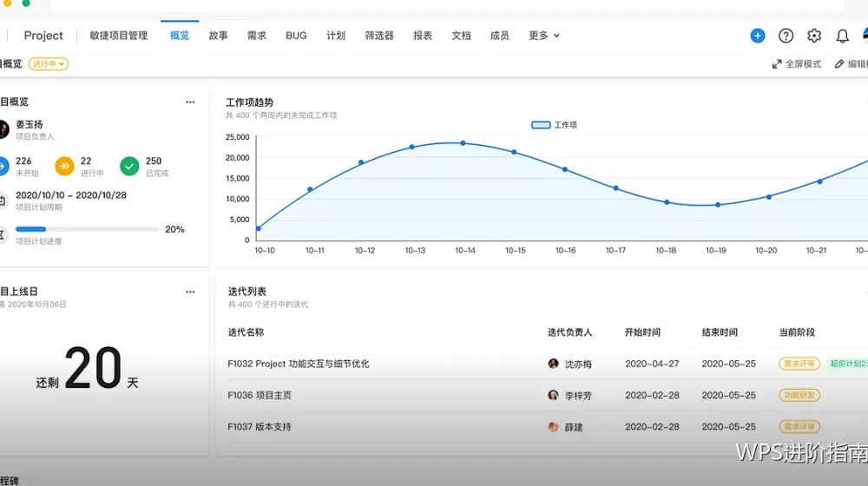Screen dimensions: 868x486
Task: Click 沈亦梅 avatar in iteration list
Action: 553,364
